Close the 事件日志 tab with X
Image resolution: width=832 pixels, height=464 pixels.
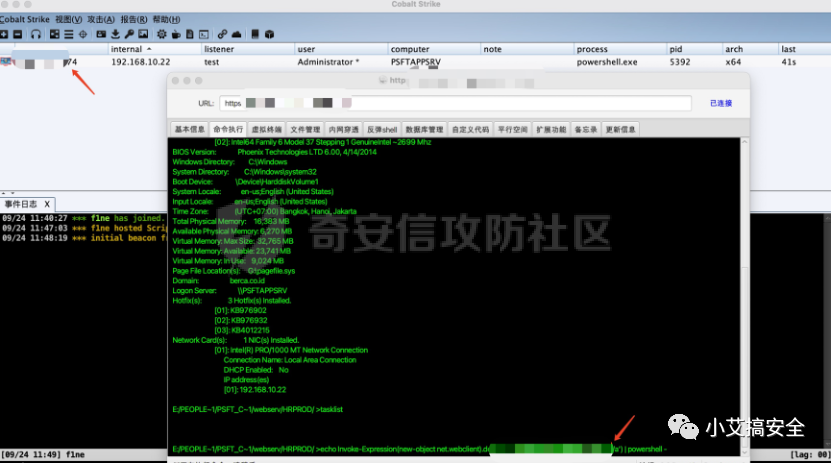coord(47,204)
